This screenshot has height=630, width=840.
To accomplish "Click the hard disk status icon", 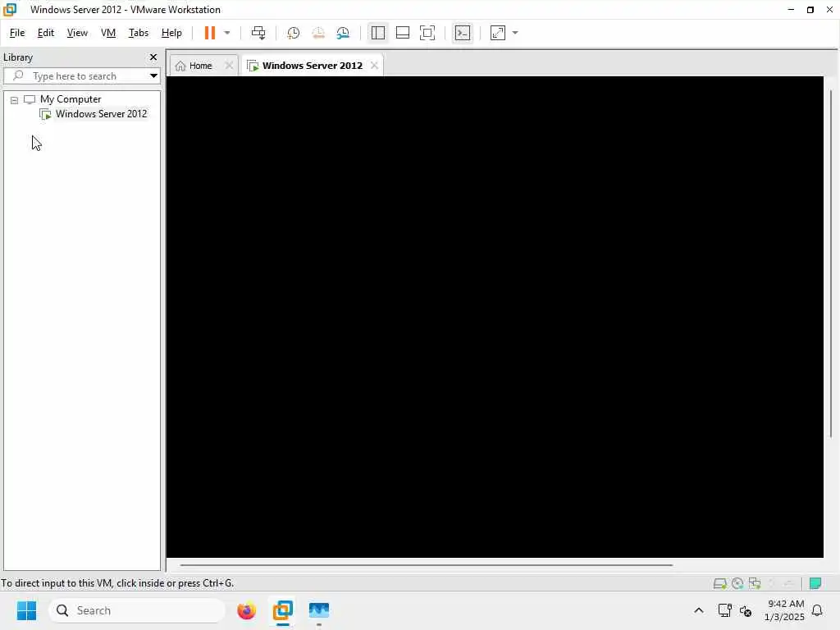I will 719,583.
